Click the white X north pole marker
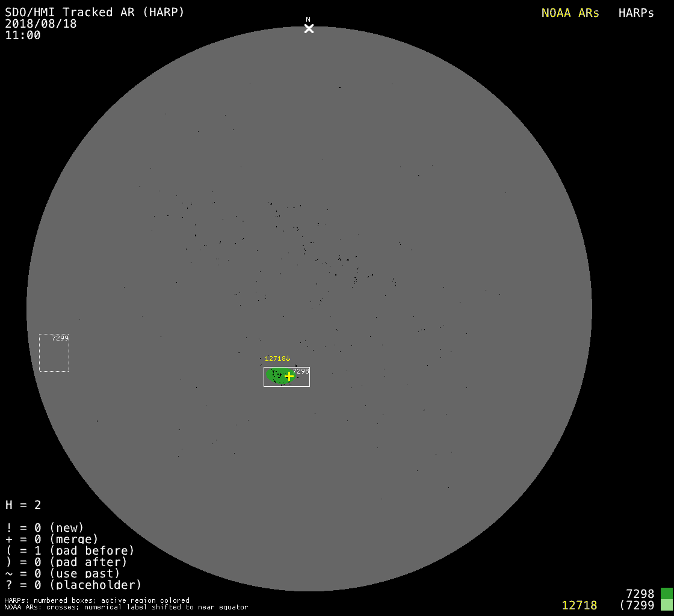Screen dimensions: 674x616 click(309, 28)
